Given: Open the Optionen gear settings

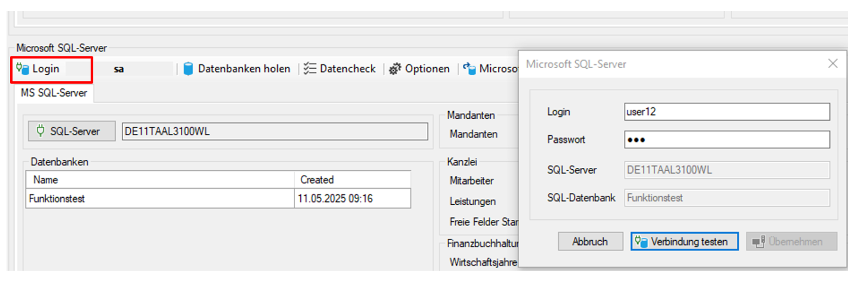Looking at the screenshot, I should 419,69.
